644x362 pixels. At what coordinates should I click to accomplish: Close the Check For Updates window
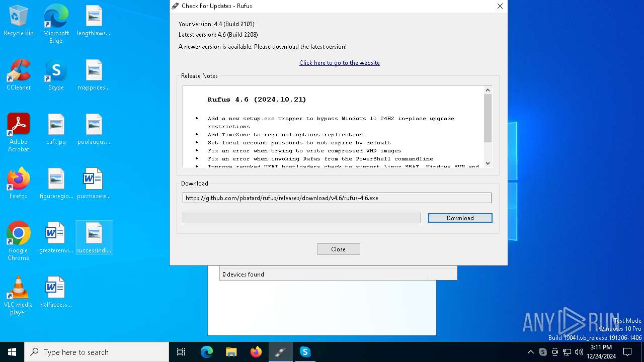pyautogui.click(x=500, y=6)
